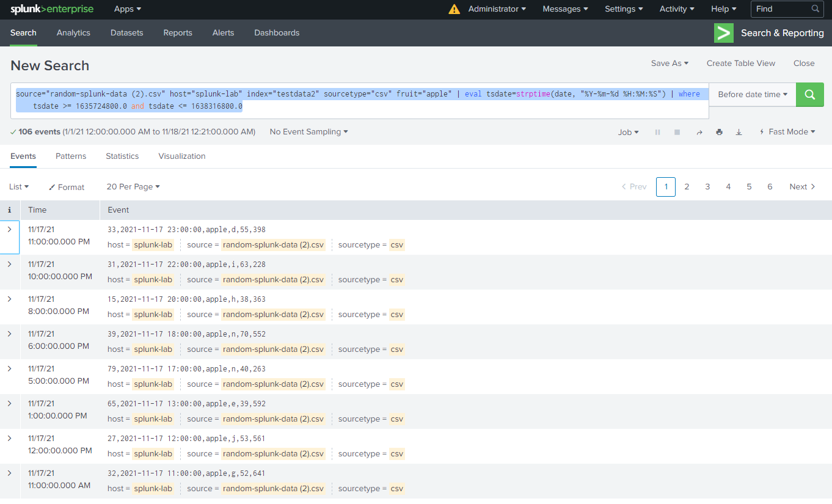Viewport: 832px width, 504px height.
Task: Go to results page 2
Action: pos(687,187)
